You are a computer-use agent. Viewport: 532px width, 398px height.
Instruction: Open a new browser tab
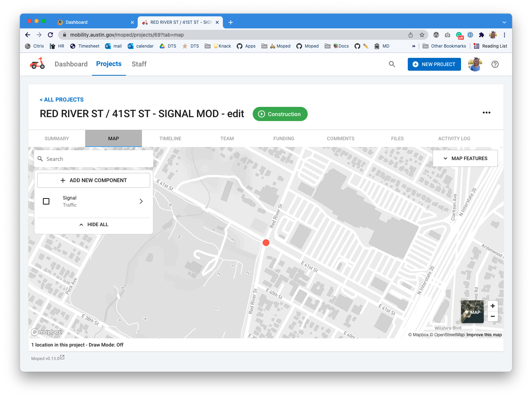coord(231,22)
